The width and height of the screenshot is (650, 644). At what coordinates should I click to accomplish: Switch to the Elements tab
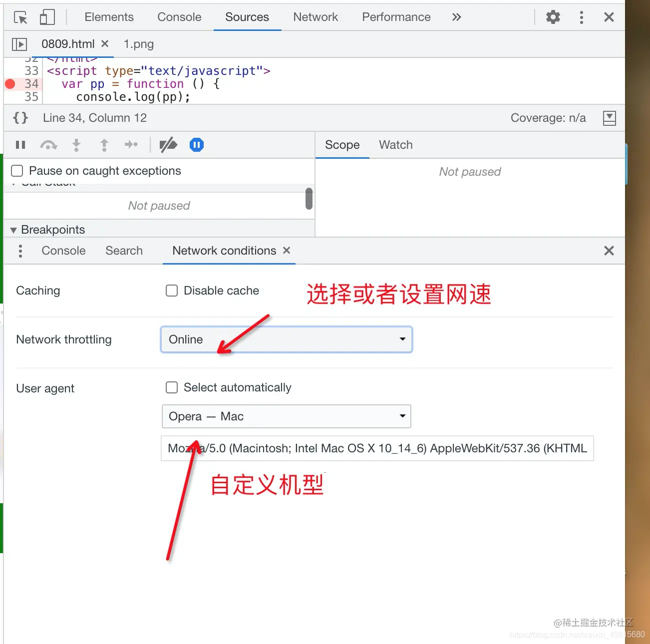point(109,17)
